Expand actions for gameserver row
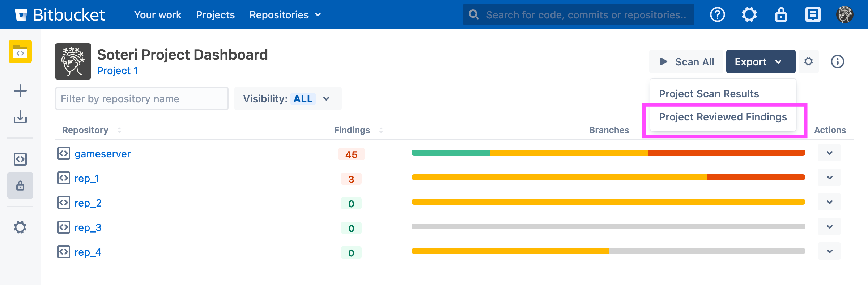868x285 pixels. 829,153
